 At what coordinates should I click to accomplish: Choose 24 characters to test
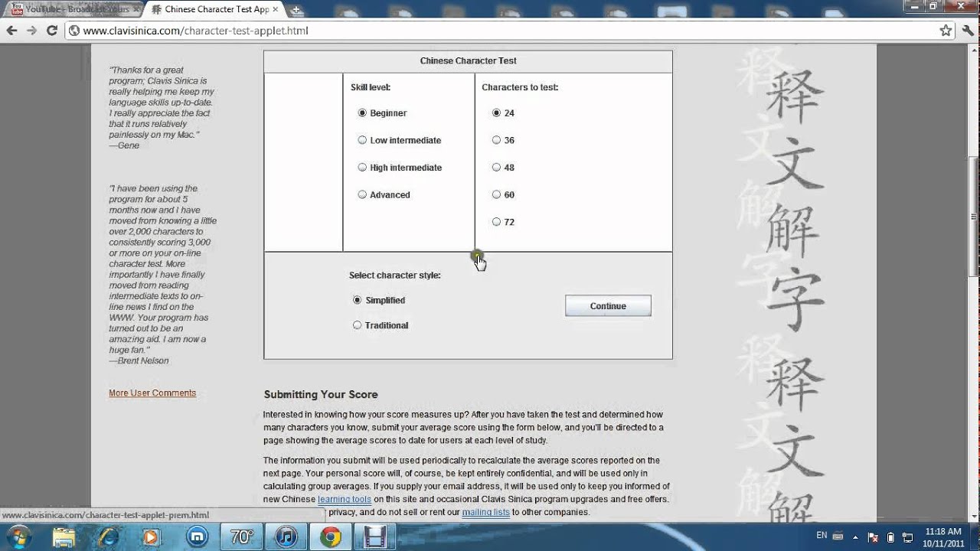[x=503, y=113]
